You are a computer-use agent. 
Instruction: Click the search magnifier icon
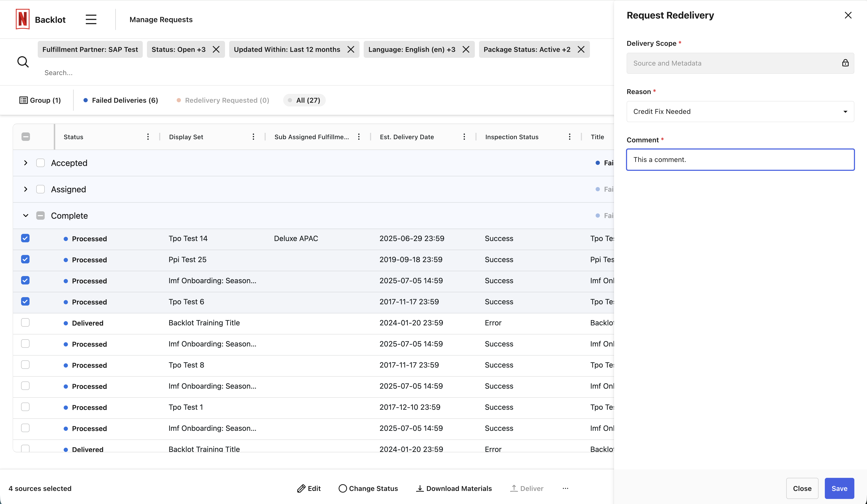[23, 62]
